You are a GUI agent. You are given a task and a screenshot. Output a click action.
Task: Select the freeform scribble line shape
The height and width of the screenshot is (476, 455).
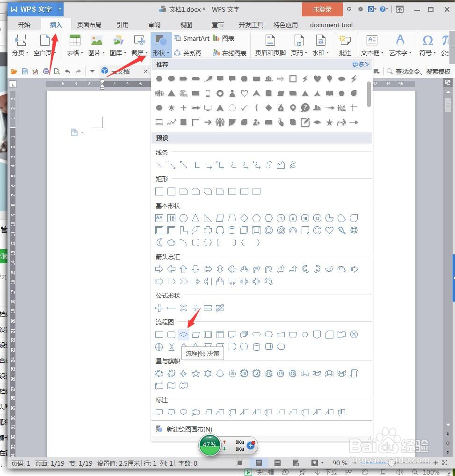point(293,165)
